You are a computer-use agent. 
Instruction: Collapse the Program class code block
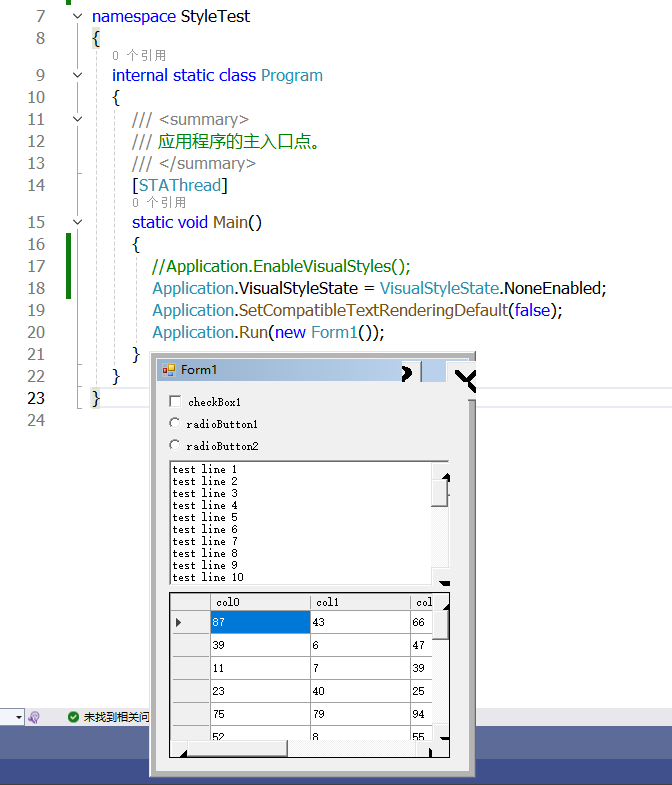(78, 75)
